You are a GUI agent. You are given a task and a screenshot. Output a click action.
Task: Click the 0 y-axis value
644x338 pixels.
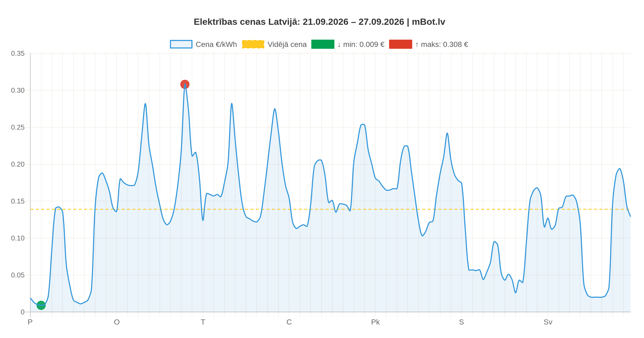point(23,312)
